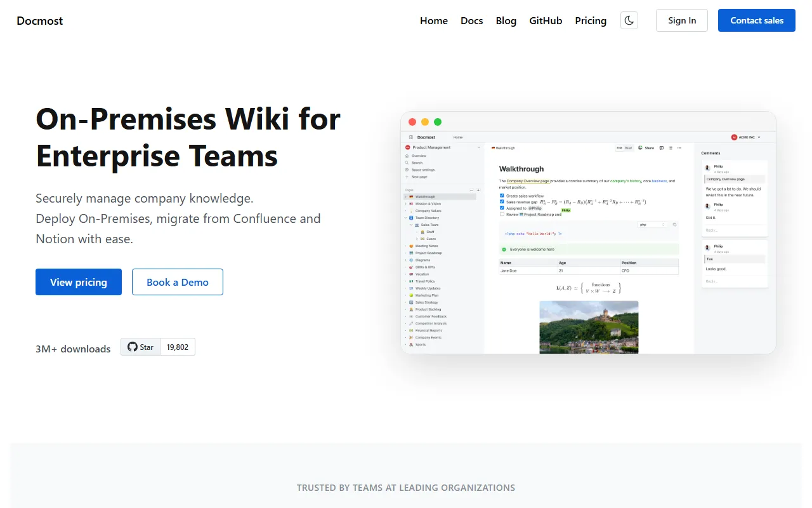The width and height of the screenshot is (812, 508).
Task: Click the View pricing button
Action: (79, 282)
